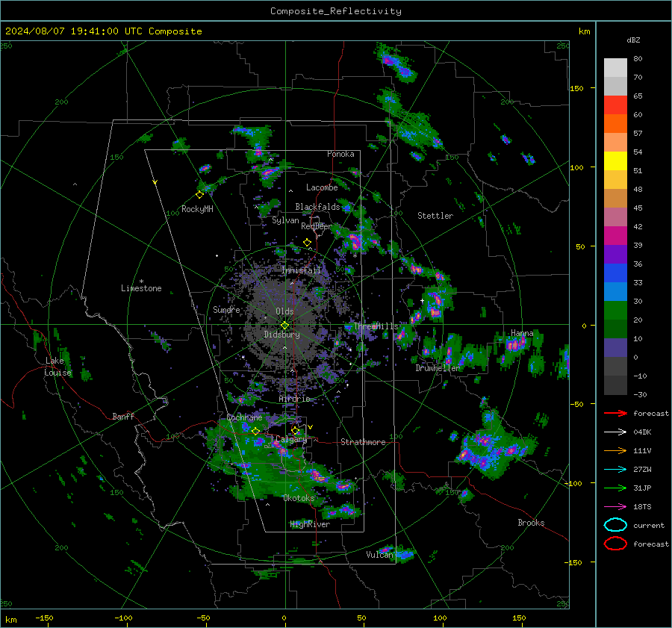Click the Hanna town label

pos(522,333)
